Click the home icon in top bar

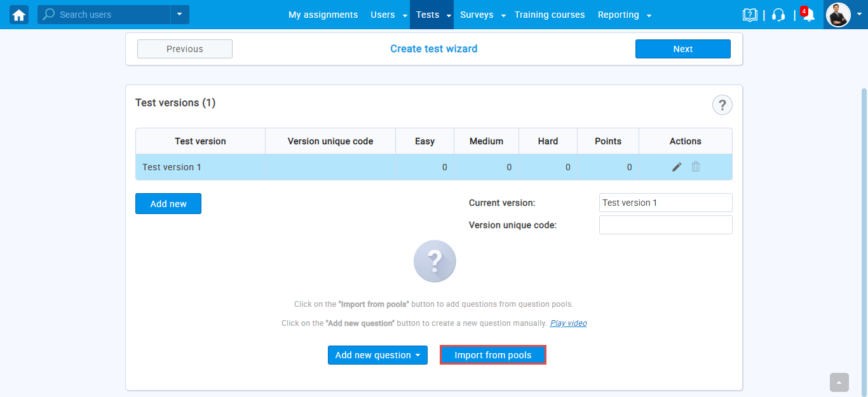(19, 15)
